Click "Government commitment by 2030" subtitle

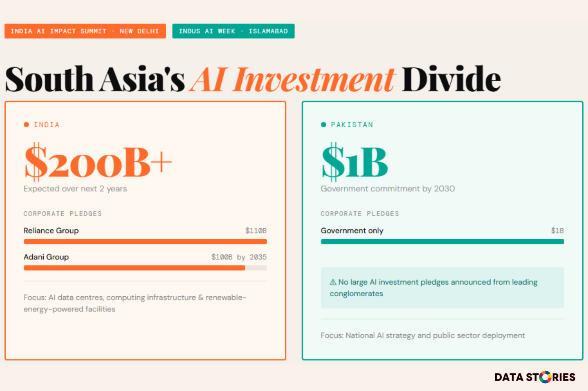388,189
